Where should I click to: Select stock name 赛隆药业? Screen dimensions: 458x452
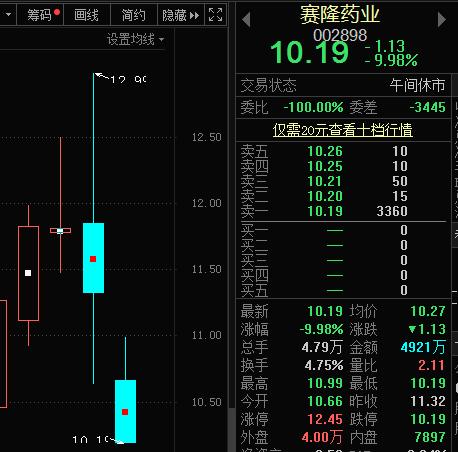(340, 14)
